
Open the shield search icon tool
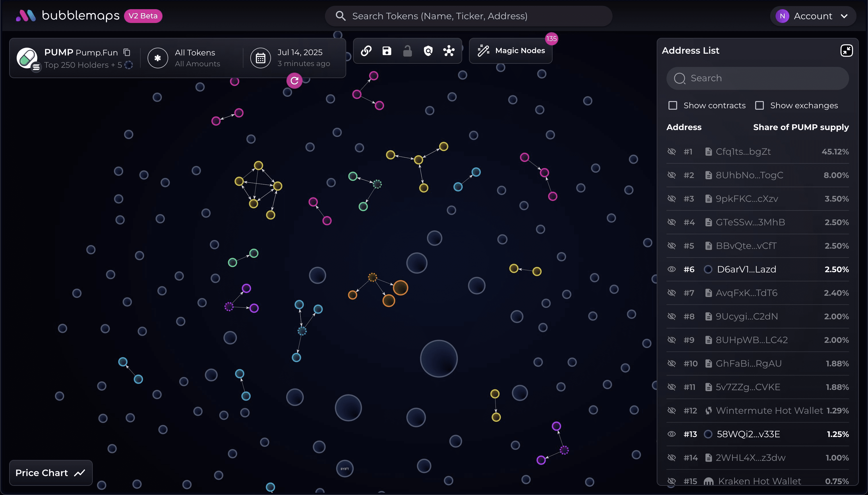tap(428, 51)
